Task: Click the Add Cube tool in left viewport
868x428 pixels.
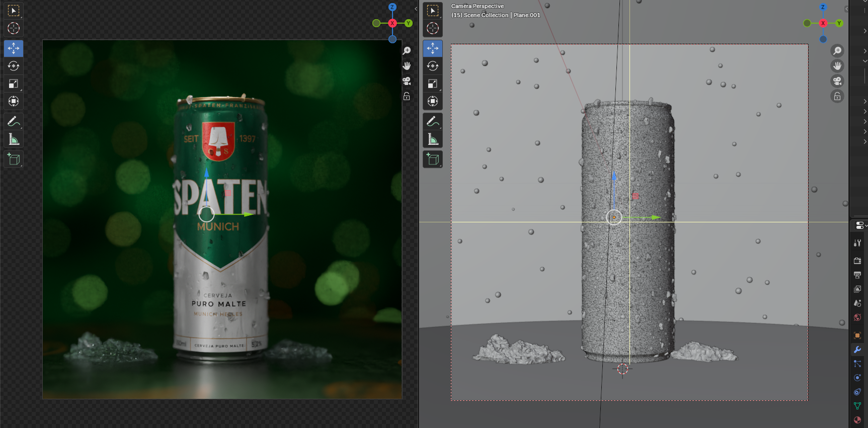Action: 14,159
